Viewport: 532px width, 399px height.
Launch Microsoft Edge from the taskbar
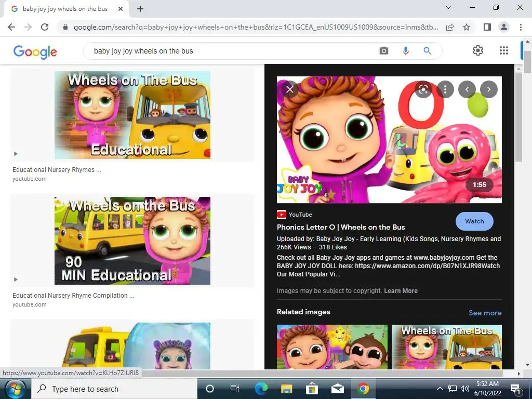tap(261, 389)
